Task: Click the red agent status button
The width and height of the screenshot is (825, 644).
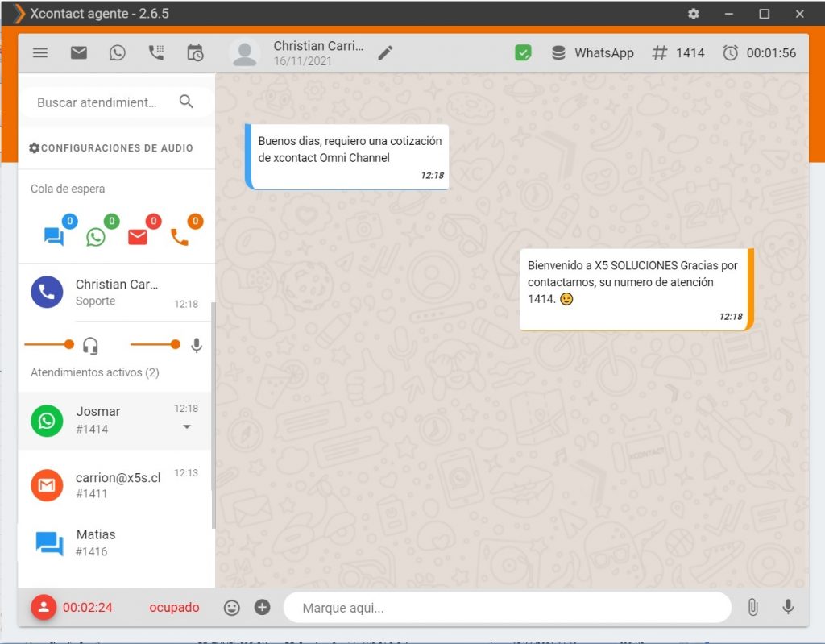Action: [44, 607]
